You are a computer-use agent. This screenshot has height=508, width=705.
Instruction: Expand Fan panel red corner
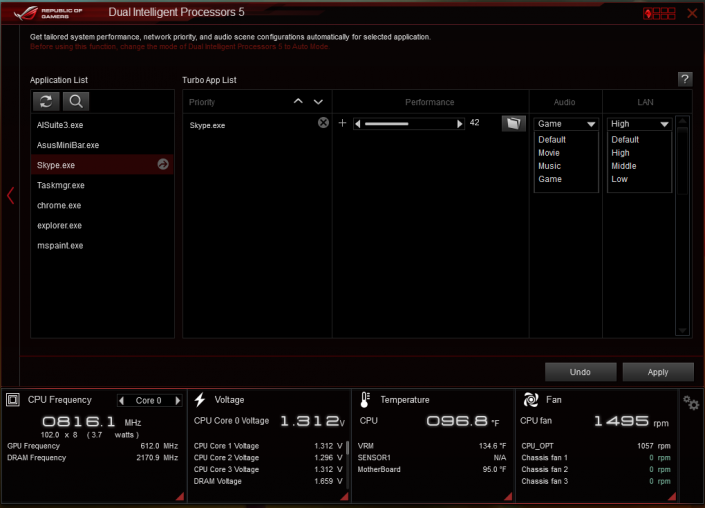click(x=672, y=496)
